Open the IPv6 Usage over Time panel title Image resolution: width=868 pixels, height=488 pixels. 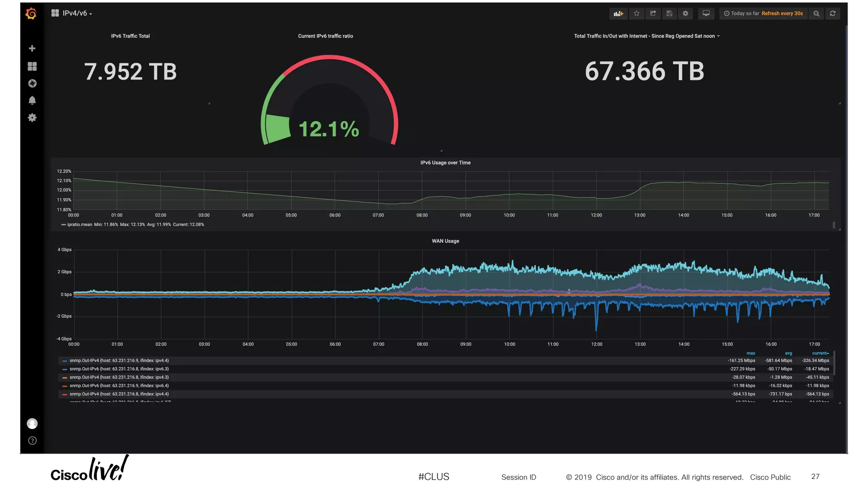click(x=445, y=163)
